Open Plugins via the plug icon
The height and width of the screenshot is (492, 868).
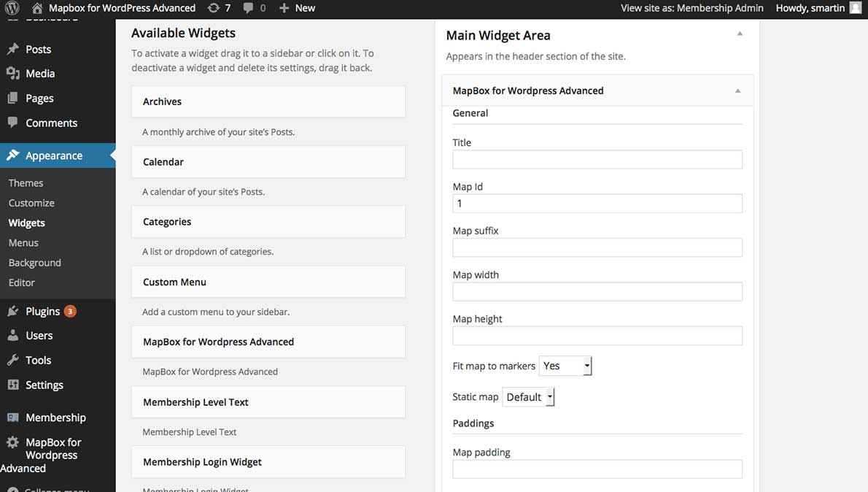(x=13, y=312)
